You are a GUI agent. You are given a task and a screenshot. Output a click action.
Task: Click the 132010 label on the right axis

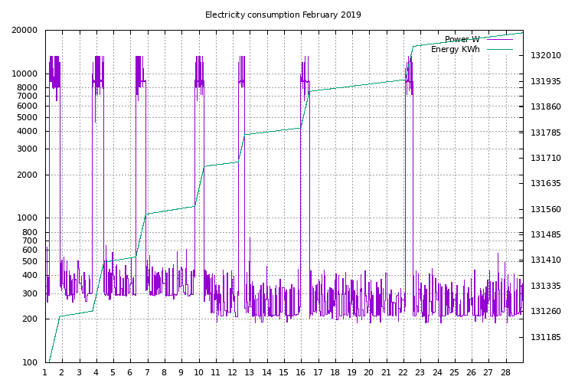[545, 56]
